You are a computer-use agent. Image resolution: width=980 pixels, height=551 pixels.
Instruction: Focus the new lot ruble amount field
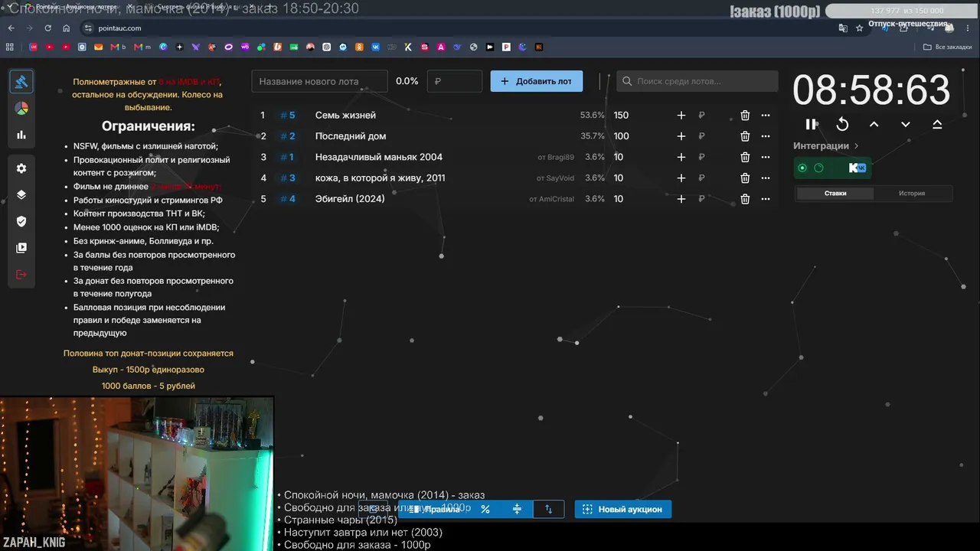(x=455, y=81)
